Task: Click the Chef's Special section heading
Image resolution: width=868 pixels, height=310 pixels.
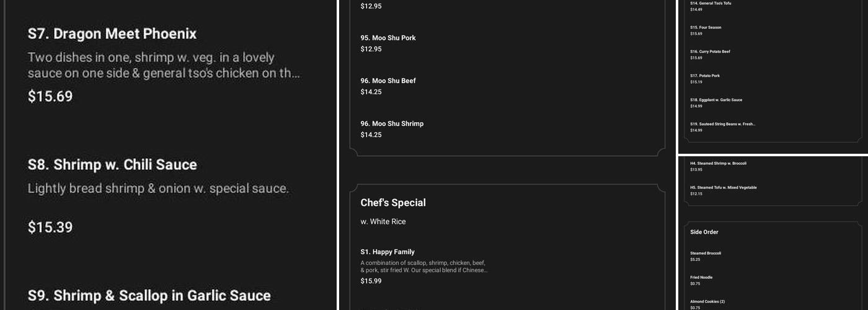Action: pos(393,203)
